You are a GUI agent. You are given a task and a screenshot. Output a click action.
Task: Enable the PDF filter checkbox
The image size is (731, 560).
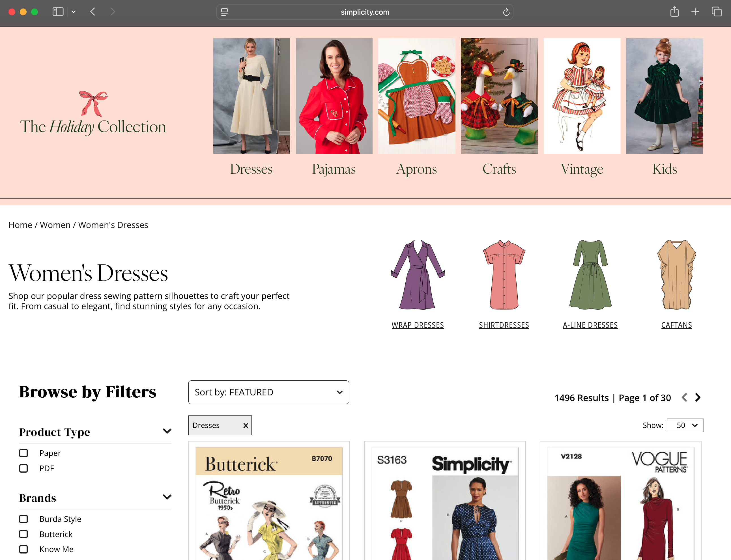tap(23, 468)
